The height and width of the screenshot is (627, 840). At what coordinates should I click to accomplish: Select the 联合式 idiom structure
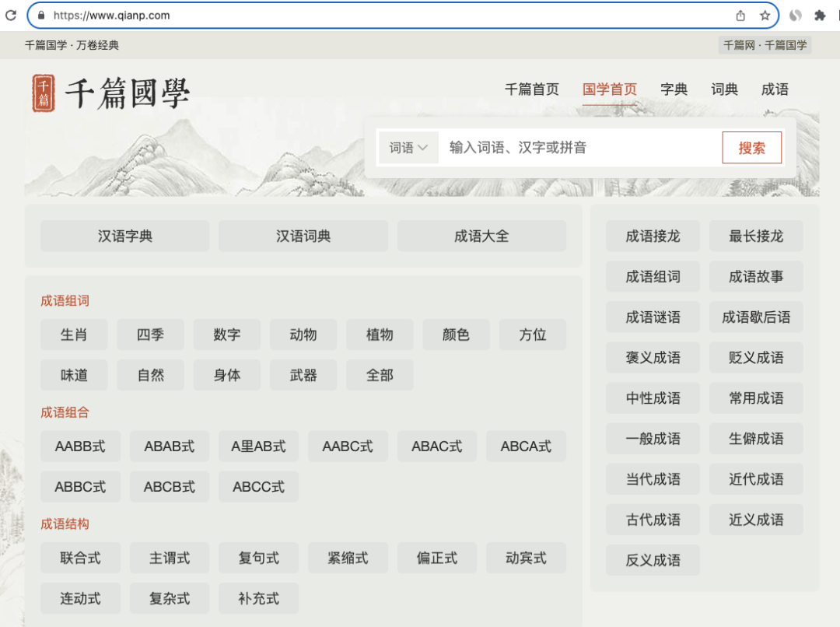pyautogui.click(x=80, y=558)
